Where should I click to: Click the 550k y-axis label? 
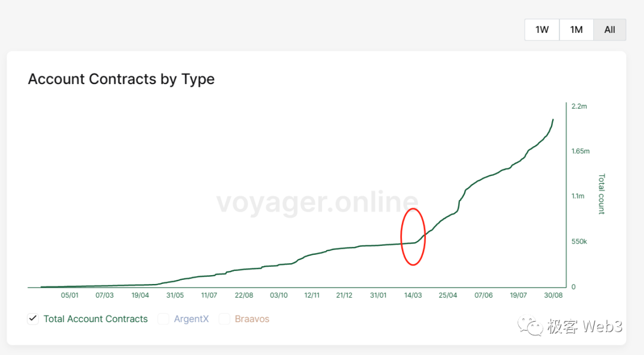[x=579, y=242]
